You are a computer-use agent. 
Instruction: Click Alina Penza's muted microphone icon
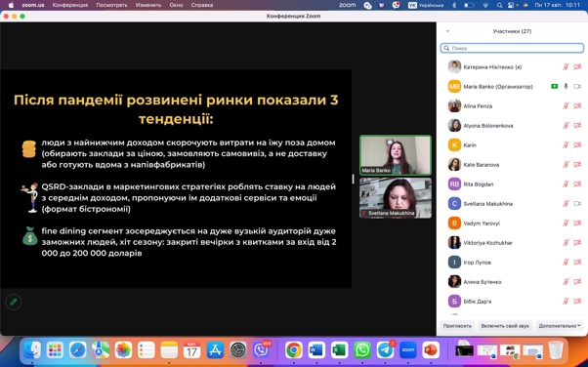(x=566, y=106)
